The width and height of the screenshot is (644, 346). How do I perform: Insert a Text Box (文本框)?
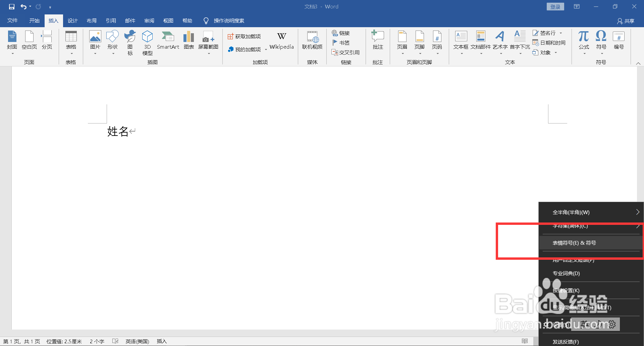click(x=461, y=43)
